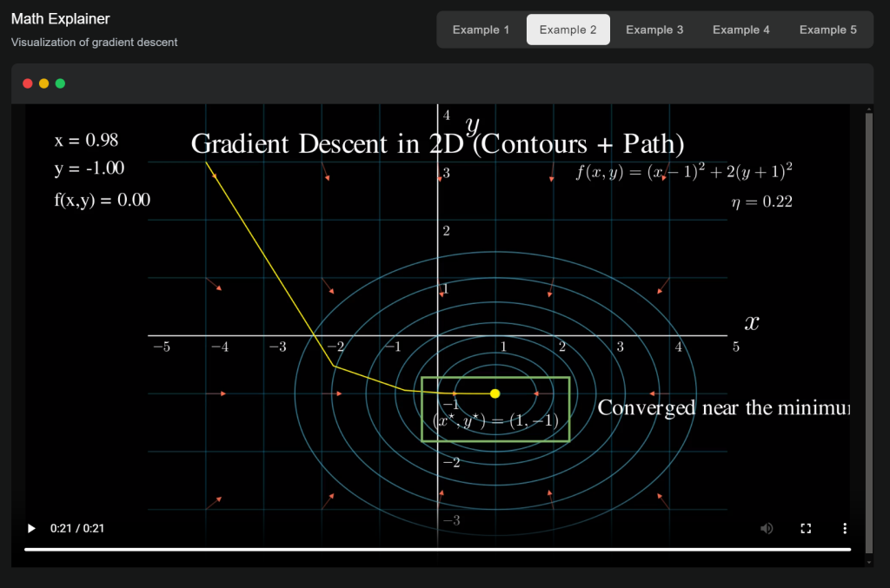Show the Example 5 tab

coord(828,30)
